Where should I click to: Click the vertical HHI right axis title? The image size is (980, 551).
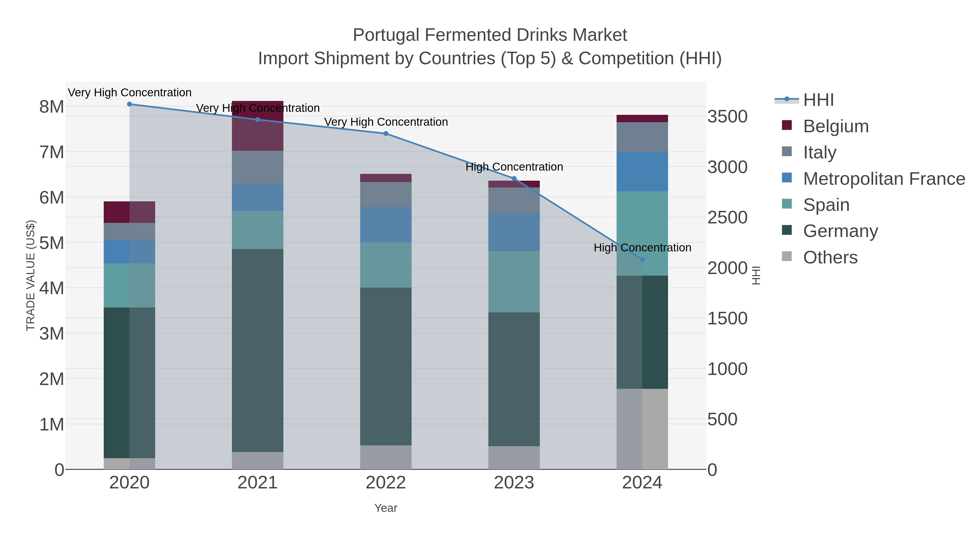click(756, 276)
